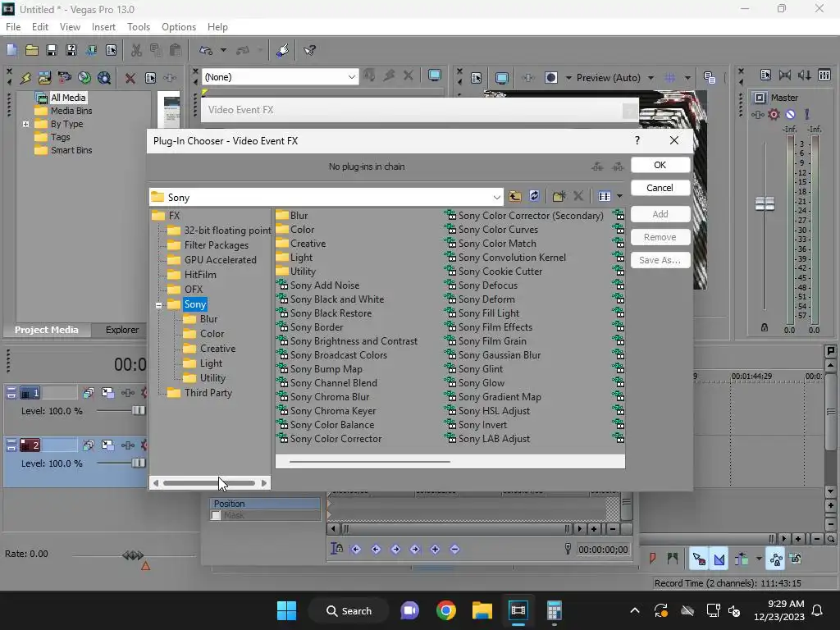Click the Cut scissors icon

pyautogui.click(x=136, y=50)
